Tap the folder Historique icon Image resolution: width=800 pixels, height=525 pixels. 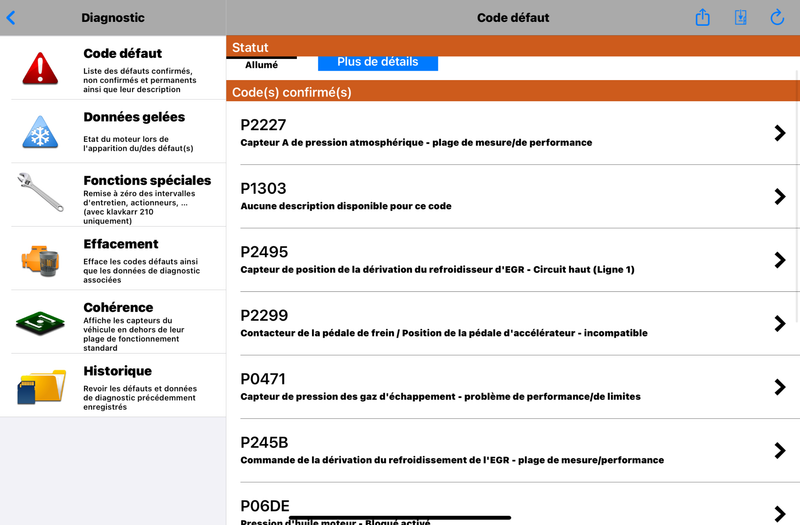point(41,386)
